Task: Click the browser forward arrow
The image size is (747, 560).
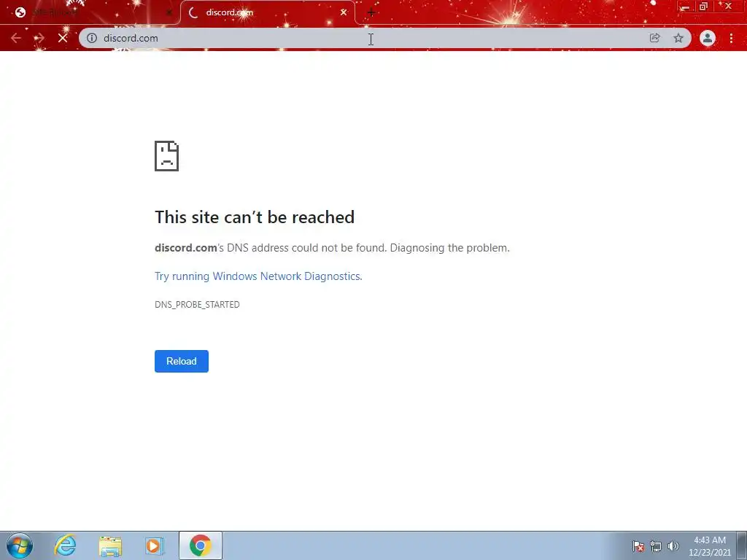Action: (39, 38)
